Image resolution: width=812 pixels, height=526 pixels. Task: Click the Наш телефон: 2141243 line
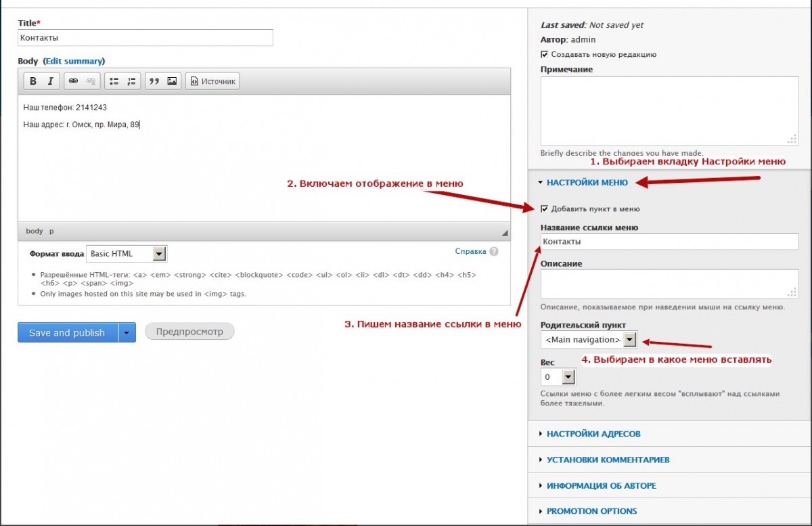65,107
